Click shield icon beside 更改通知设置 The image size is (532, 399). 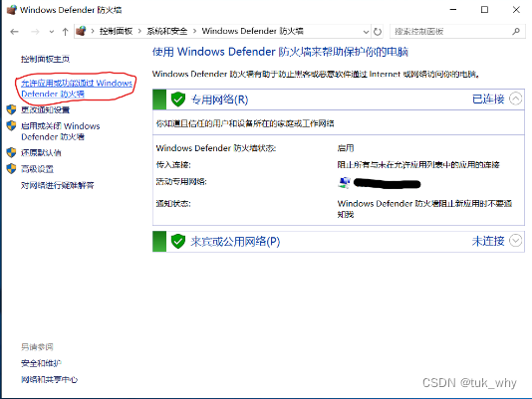(x=11, y=109)
